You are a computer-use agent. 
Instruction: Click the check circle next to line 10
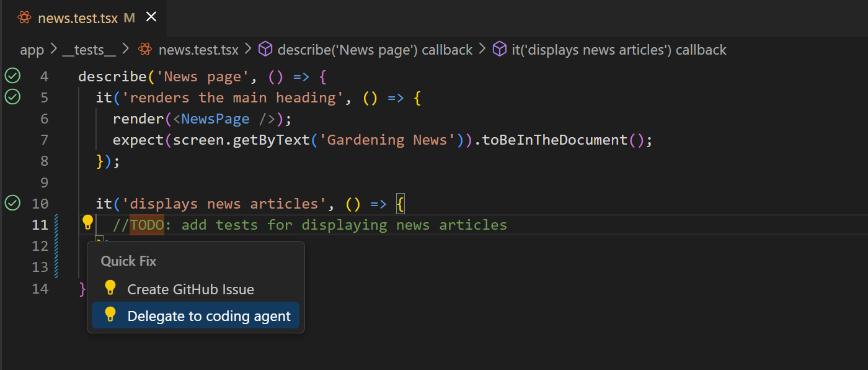pos(12,203)
